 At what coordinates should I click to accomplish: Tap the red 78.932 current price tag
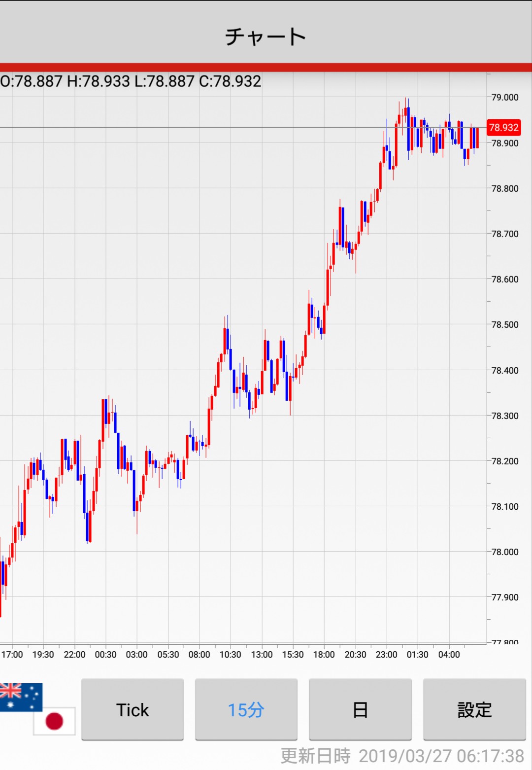pos(503,128)
